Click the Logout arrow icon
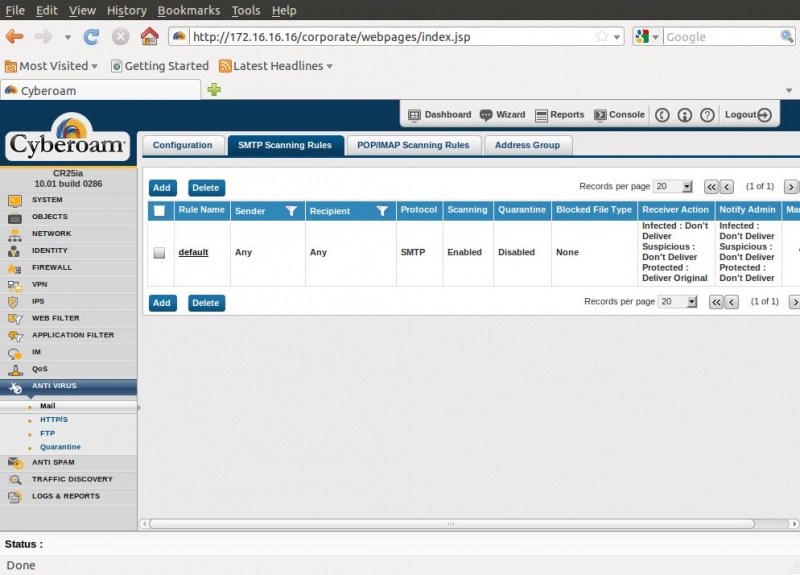Image resolution: width=800 pixels, height=575 pixels. click(x=764, y=115)
